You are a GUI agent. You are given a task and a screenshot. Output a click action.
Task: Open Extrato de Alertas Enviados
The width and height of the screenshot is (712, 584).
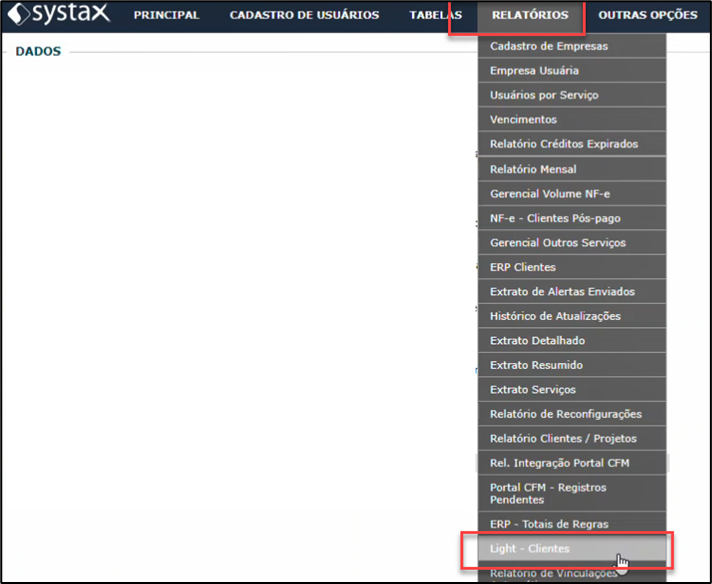pos(572,292)
